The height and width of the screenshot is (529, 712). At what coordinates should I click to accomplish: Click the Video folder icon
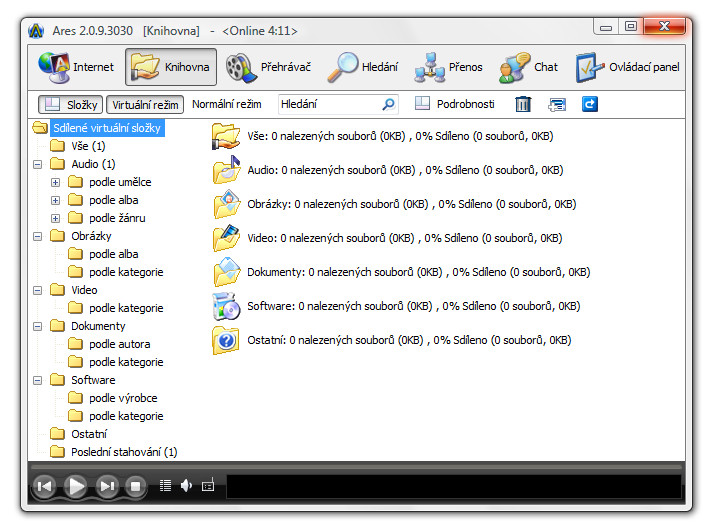coord(227,238)
